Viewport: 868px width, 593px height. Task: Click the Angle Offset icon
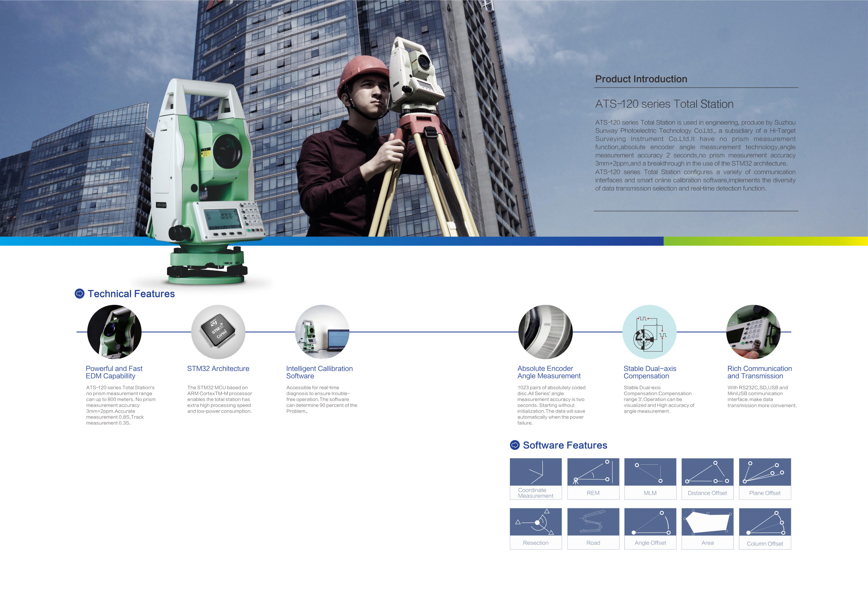coord(650,522)
